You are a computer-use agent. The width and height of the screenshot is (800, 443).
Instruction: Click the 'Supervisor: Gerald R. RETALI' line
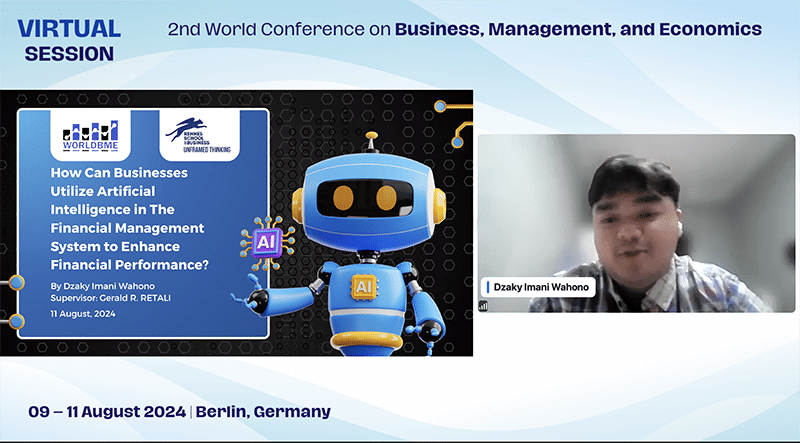point(112,299)
